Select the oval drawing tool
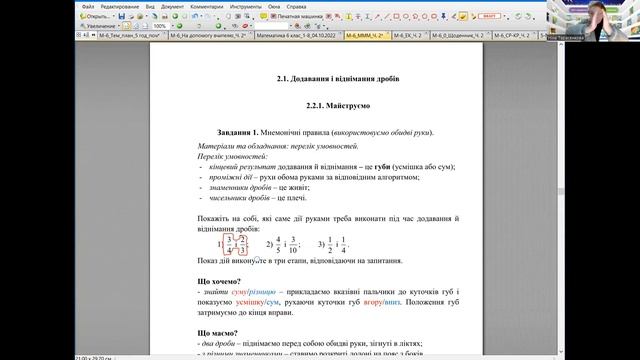This screenshot has height=360, width=640. click(406, 16)
